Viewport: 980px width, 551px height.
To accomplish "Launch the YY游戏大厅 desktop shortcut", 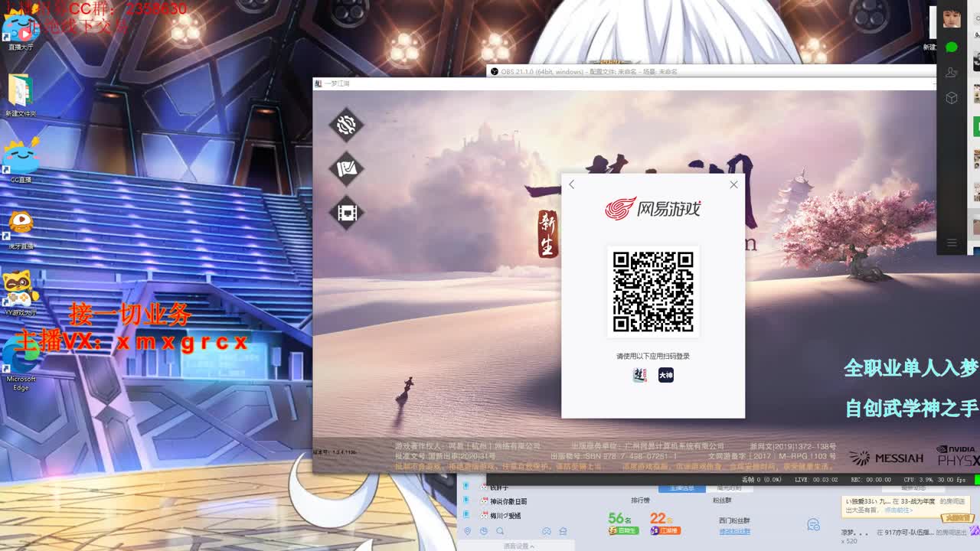I will click(21, 293).
